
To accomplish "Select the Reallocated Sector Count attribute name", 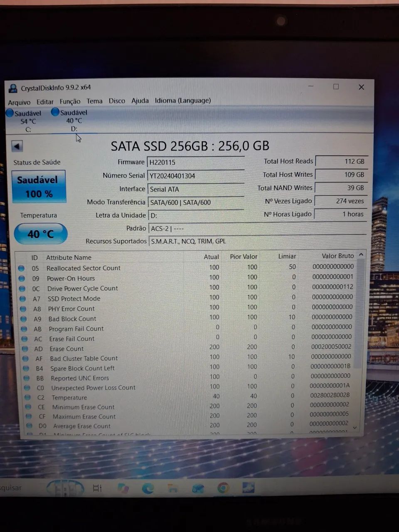I will (x=84, y=268).
